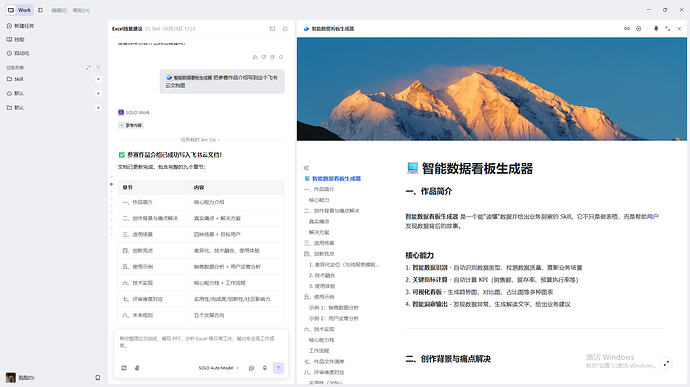Jump to 2. 技术融合 in the outline

(322, 275)
